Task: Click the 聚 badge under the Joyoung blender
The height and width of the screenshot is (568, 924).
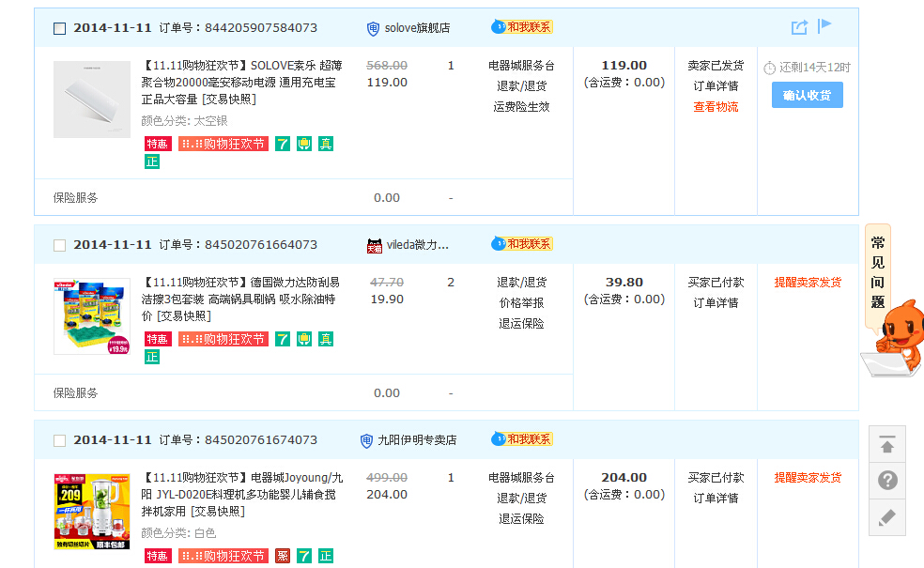Action: point(283,556)
